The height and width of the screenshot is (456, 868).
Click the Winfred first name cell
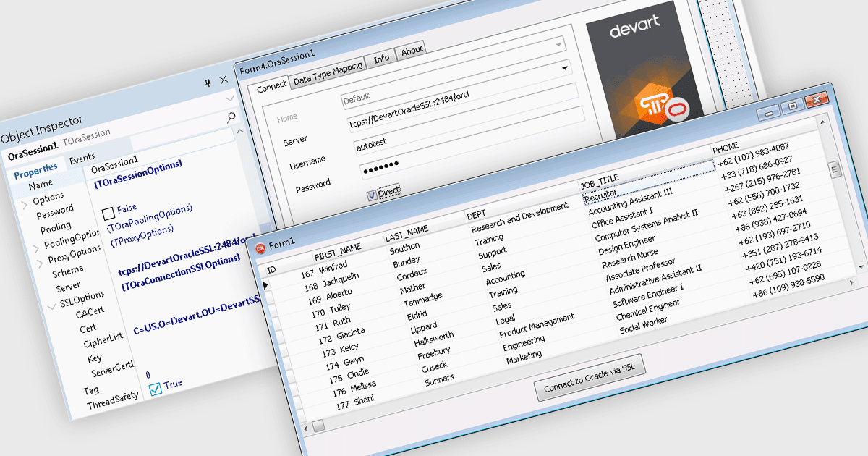[333, 267]
